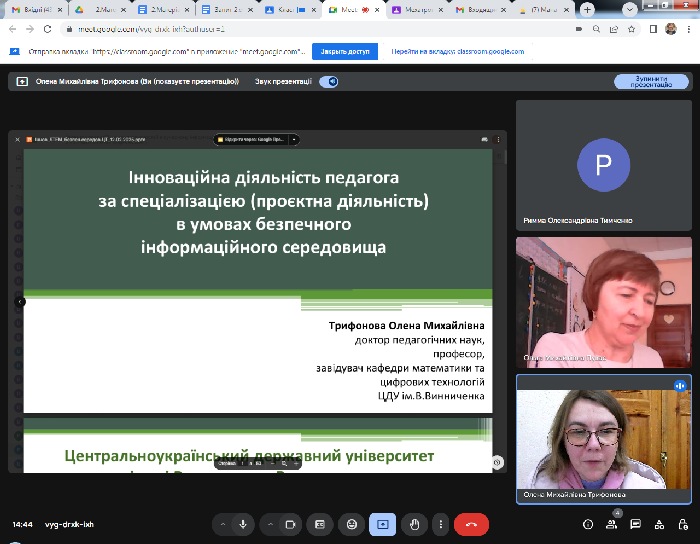The height and width of the screenshot is (544, 700).
Task: Click the microphone button in the call bar
Action: tap(243, 524)
